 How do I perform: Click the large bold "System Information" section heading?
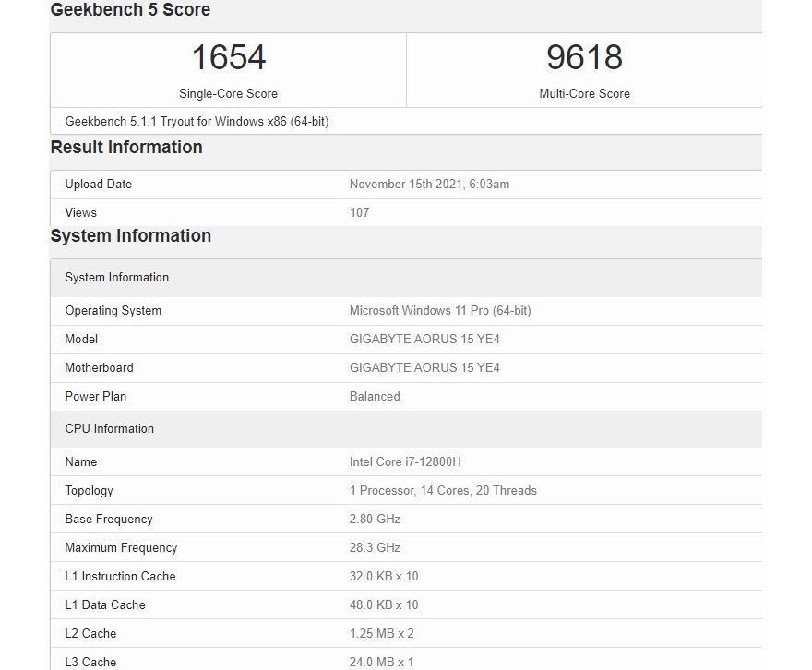(x=130, y=236)
